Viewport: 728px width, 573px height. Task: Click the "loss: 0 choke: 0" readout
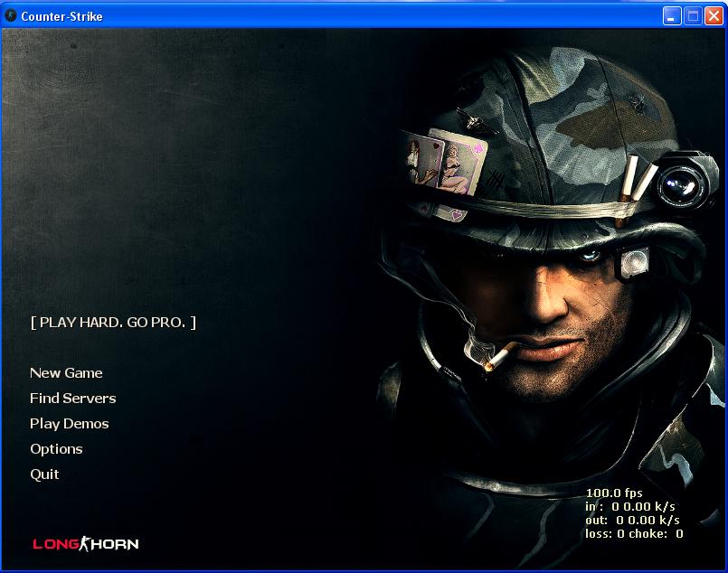[634, 533]
